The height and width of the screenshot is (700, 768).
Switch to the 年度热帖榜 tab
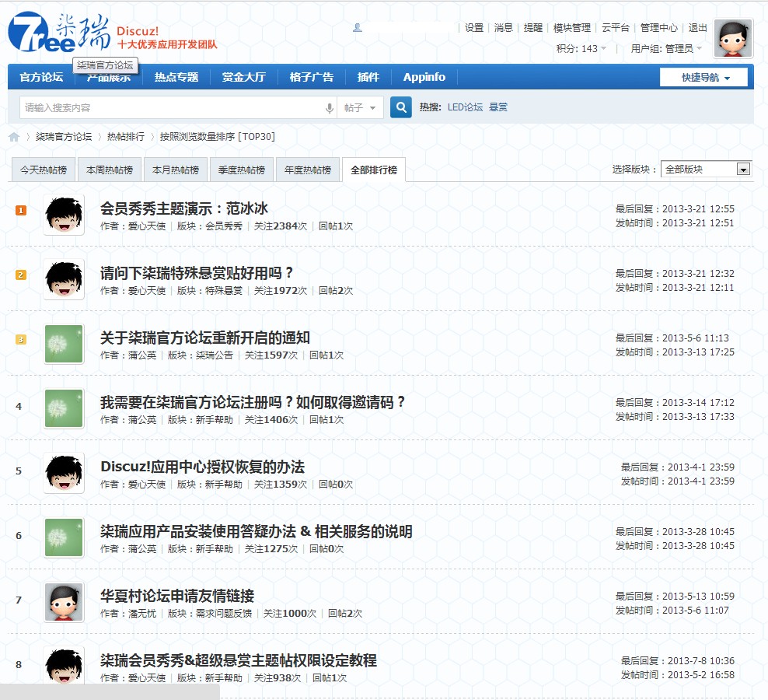pos(308,170)
